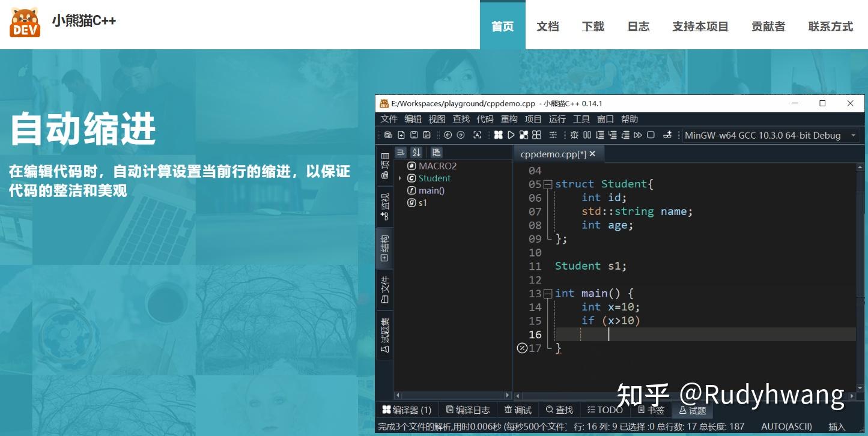Collapse the struct Student fold at line 05
The width and height of the screenshot is (868, 436).
point(548,184)
